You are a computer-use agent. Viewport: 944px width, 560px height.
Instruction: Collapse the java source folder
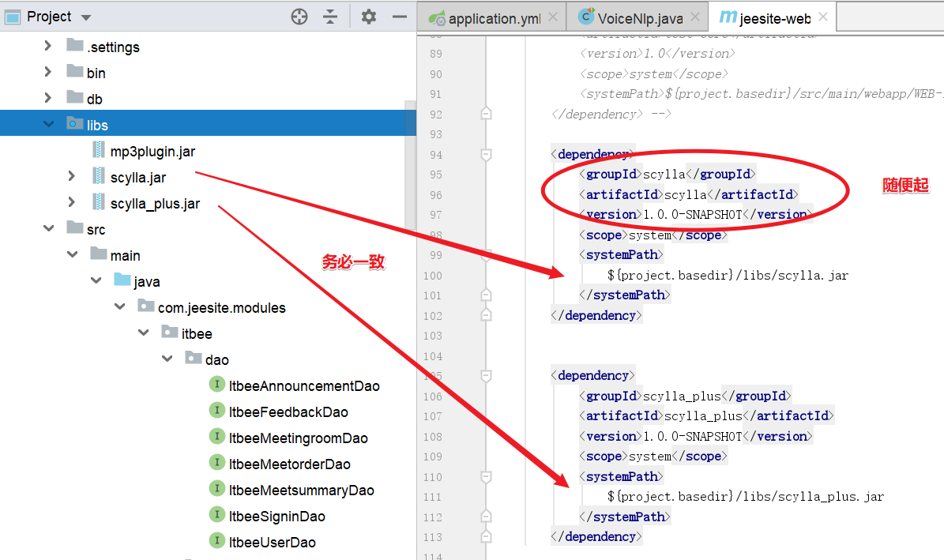pyautogui.click(x=96, y=280)
